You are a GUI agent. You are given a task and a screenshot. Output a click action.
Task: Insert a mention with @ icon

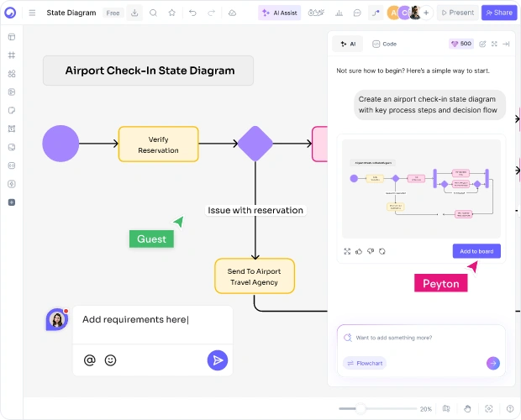click(89, 360)
